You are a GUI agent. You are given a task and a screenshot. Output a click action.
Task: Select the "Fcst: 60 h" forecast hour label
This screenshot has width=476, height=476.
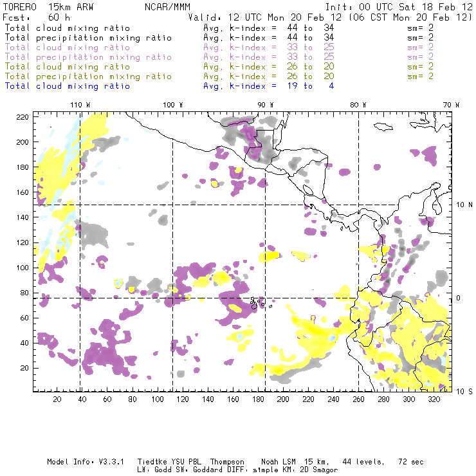[36, 17]
